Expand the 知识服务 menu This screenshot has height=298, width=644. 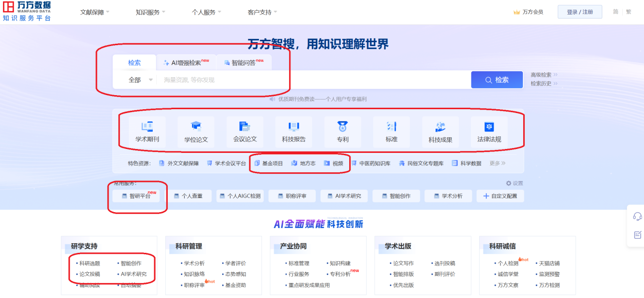[151, 12]
